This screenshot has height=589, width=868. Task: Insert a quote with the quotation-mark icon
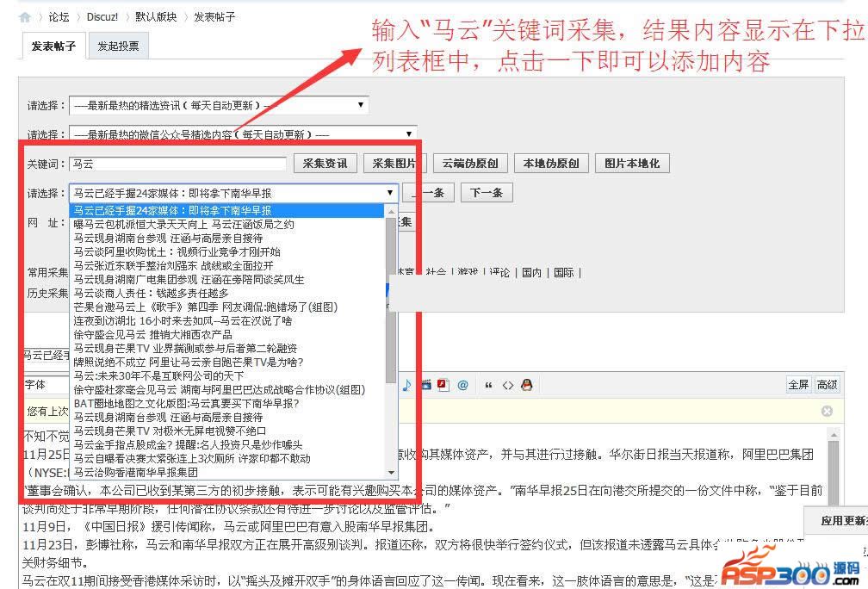pyautogui.click(x=488, y=385)
